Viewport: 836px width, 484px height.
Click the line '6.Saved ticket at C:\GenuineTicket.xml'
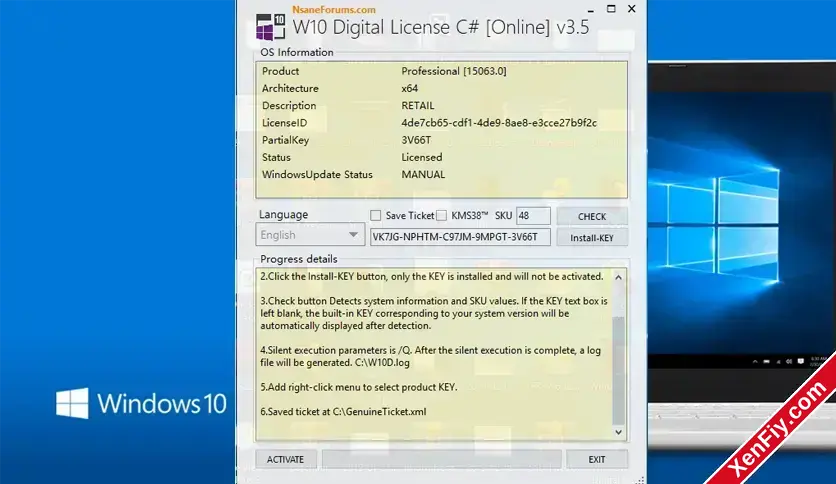pyautogui.click(x=343, y=412)
